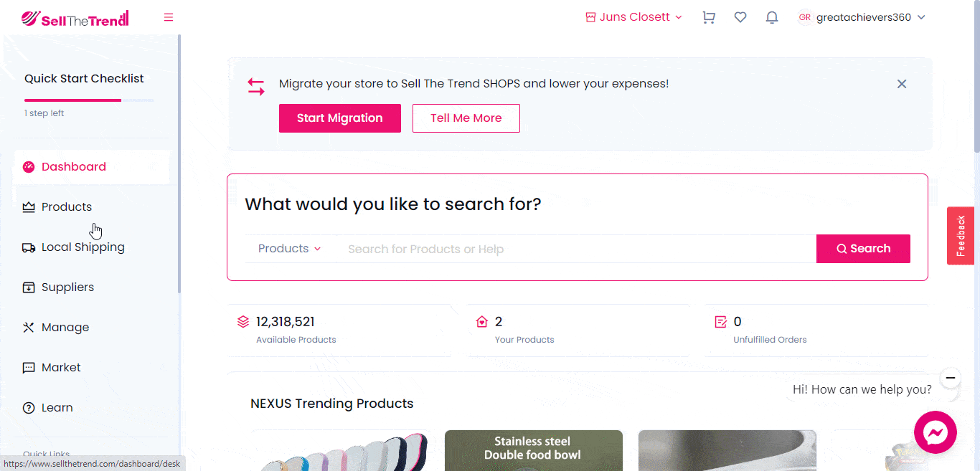Open the Messenger chat bubble
Screen dimensions: 980x471
[x=936, y=432]
